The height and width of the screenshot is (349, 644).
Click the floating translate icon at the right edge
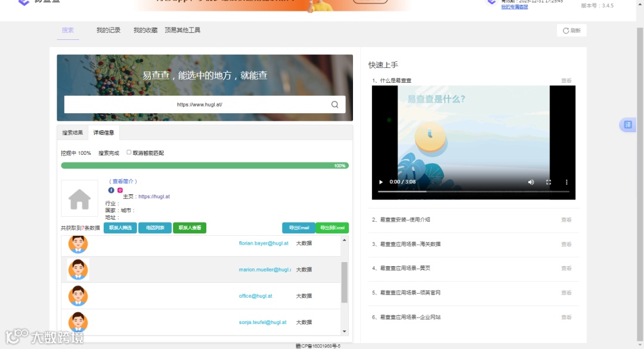coord(627,124)
